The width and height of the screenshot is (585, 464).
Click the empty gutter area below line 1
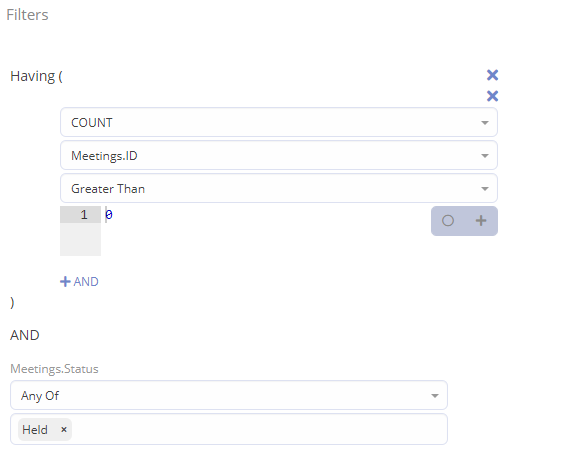(81, 239)
